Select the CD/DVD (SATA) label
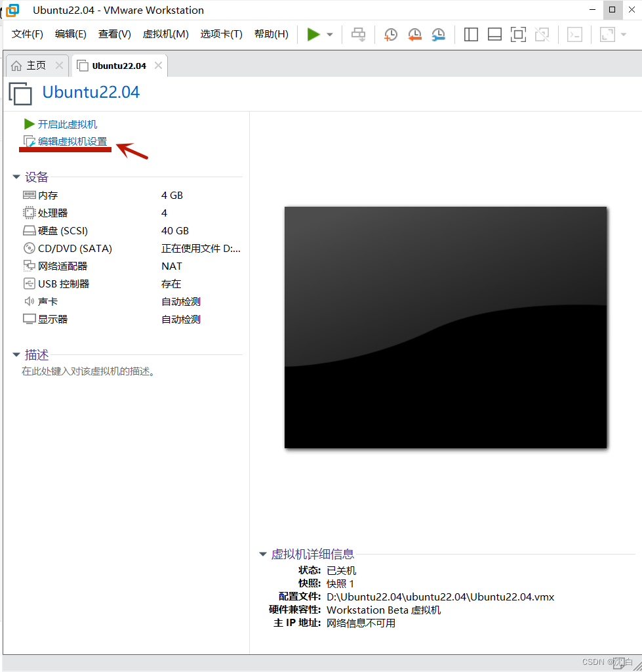 coord(75,249)
